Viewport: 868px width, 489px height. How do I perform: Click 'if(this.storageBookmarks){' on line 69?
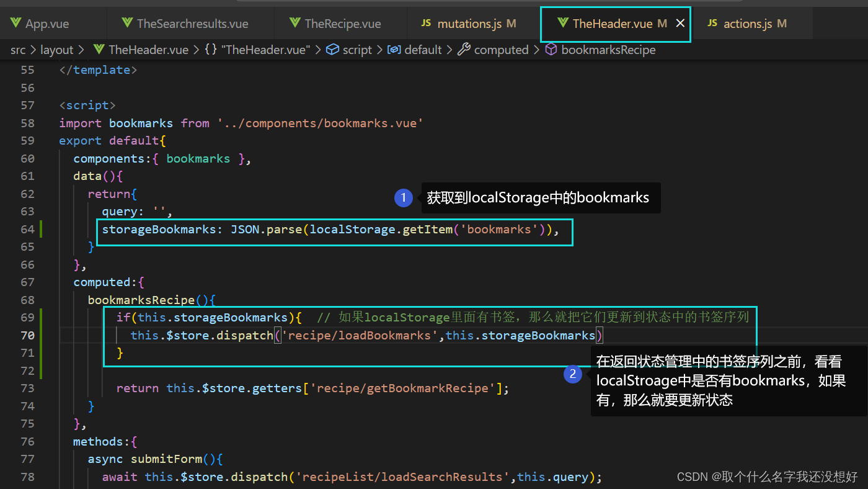coord(209,317)
